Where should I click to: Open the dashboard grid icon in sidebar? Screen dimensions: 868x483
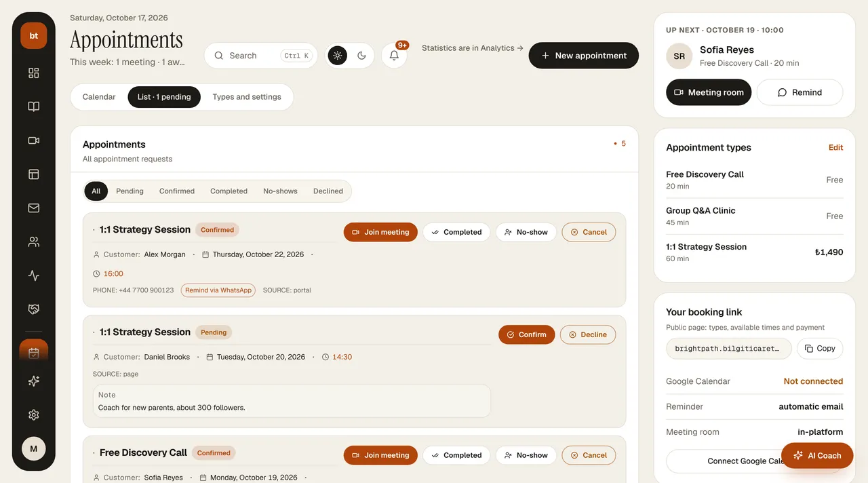point(34,73)
